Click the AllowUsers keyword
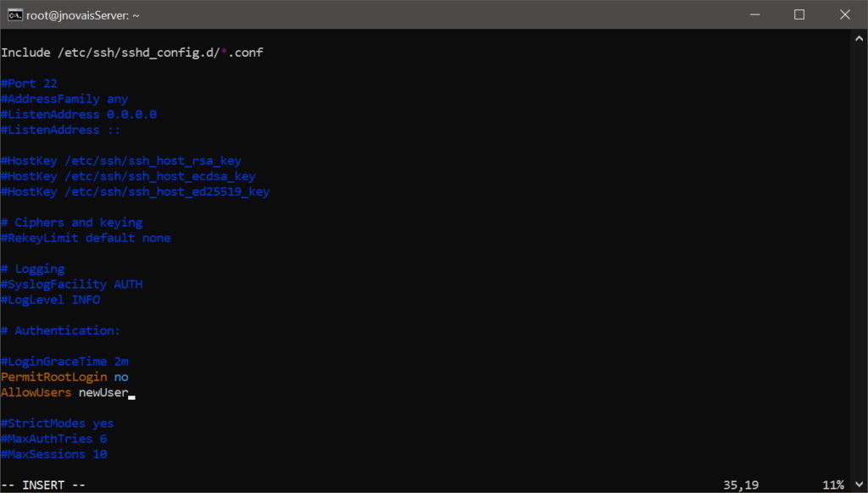The height and width of the screenshot is (493, 868). (x=36, y=393)
